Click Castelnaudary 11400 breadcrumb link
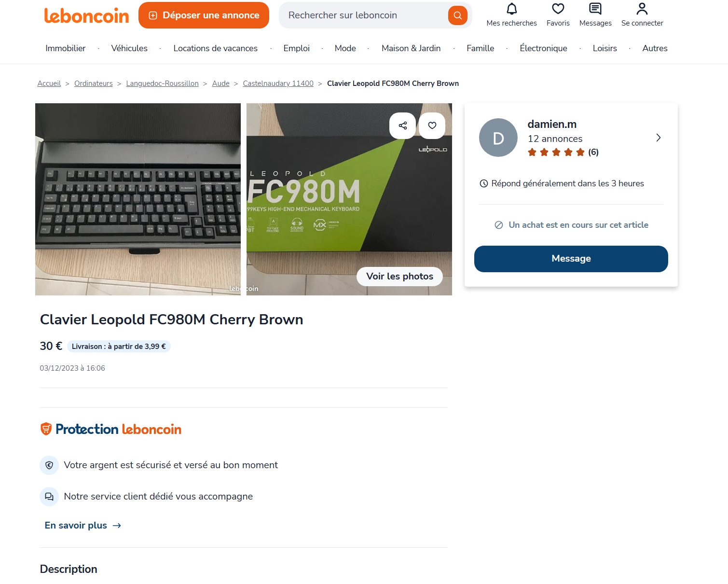Screen dimensions: 728x584 [278, 83]
